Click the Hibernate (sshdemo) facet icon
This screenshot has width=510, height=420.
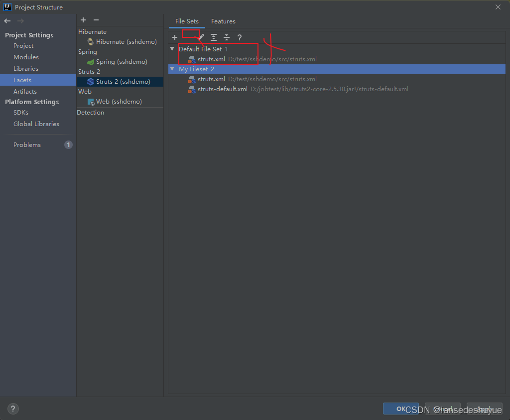tap(91, 42)
